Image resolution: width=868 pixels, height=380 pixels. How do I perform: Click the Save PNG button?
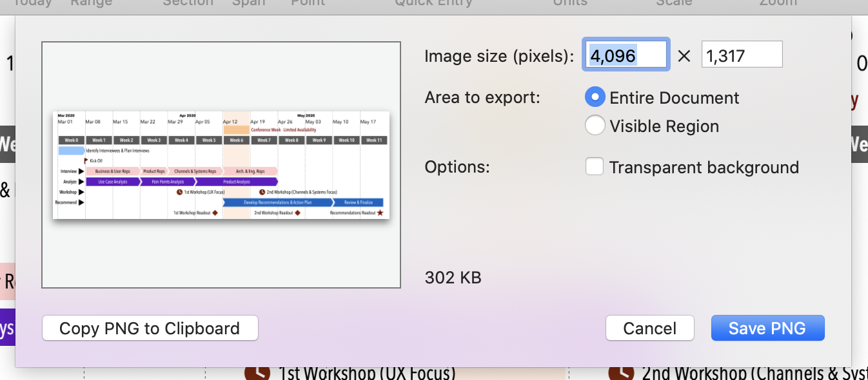pos(767,328)
